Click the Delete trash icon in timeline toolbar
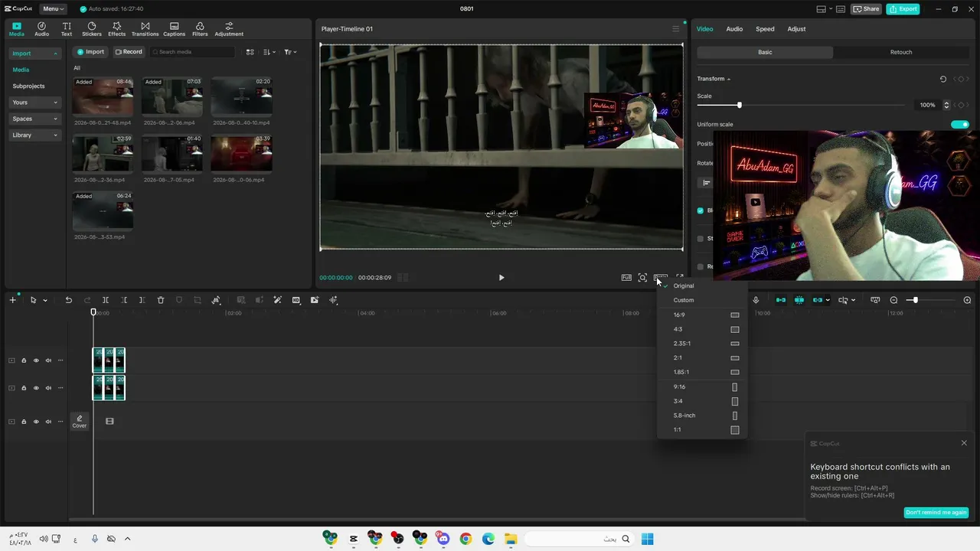This screenshot has width=980, height=551. tap(161, 300)
